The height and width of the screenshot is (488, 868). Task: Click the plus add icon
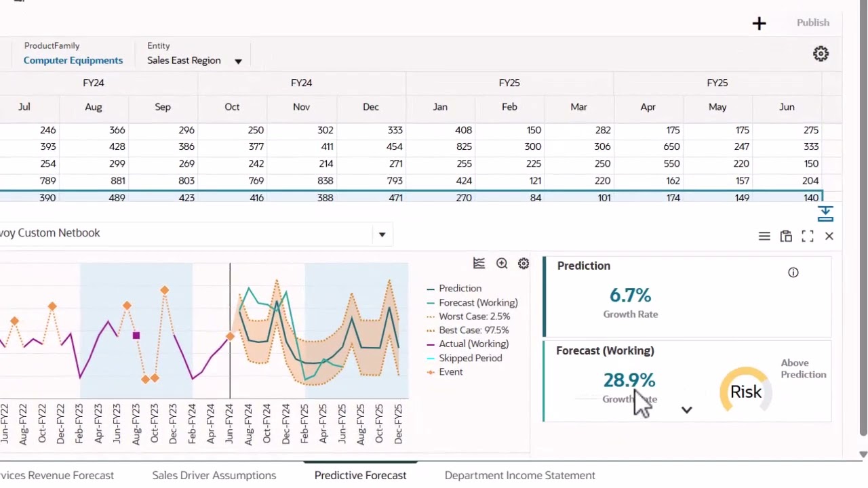(759, 24)
